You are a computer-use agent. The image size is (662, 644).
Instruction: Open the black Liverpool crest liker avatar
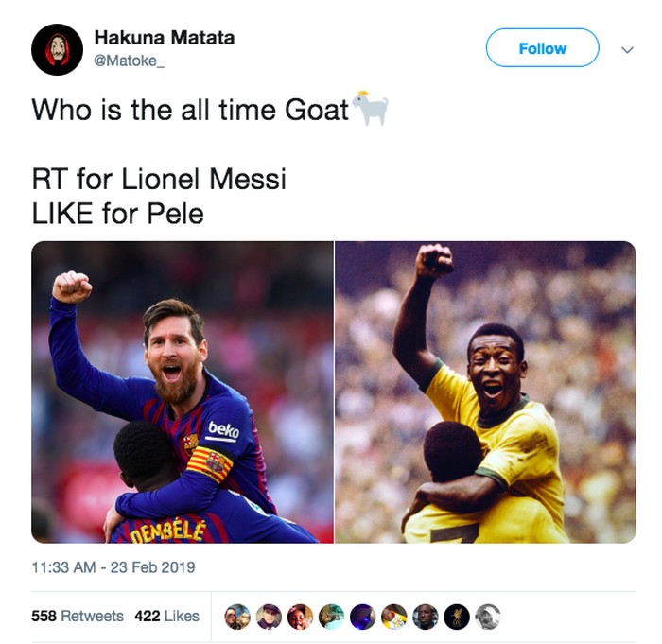coord(457,617)
